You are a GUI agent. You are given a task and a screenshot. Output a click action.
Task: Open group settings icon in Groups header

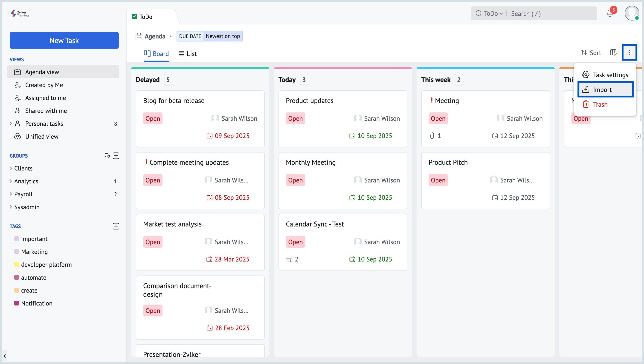pyautogui.click(x=107, y=156)
